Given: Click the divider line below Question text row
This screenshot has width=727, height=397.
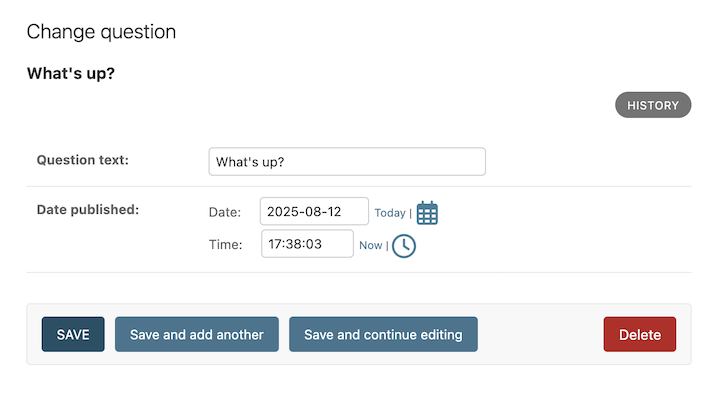Looking at the screenshot, I should point(358,186).
